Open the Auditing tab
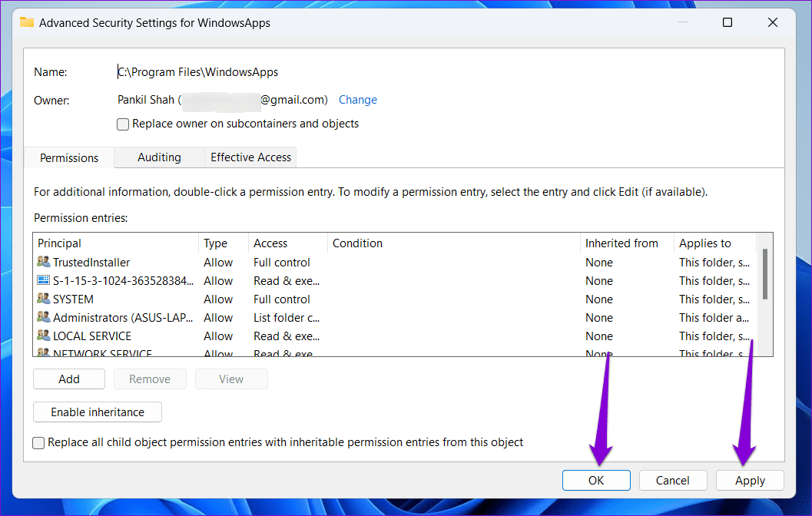Viewport: 812px width, 516px height. pos(160,157)
